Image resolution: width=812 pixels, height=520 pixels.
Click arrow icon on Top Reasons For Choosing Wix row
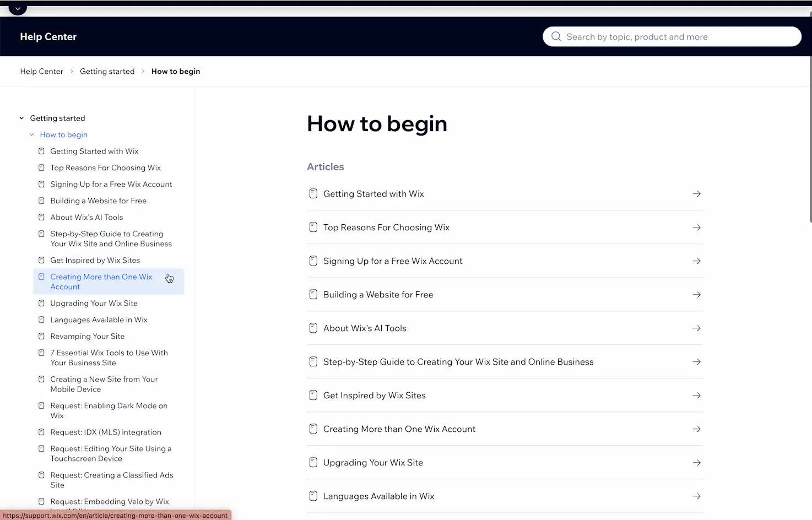[x=696, y=227]
